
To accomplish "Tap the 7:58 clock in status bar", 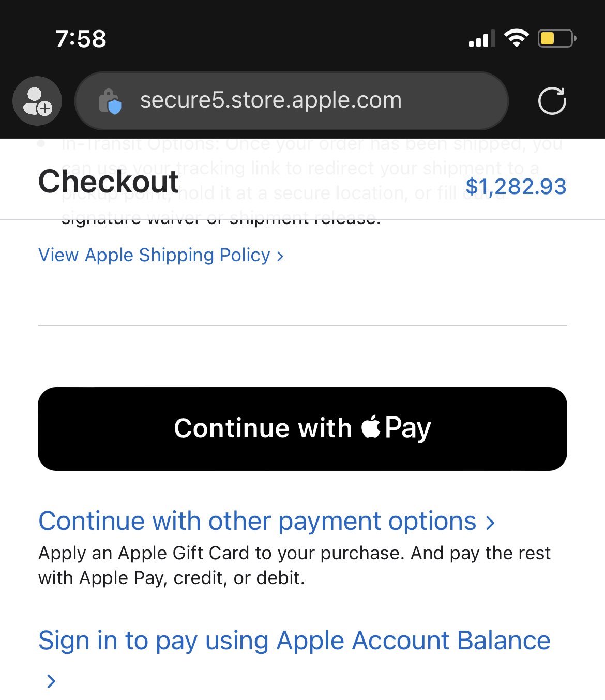I will [x=81, y=39].
